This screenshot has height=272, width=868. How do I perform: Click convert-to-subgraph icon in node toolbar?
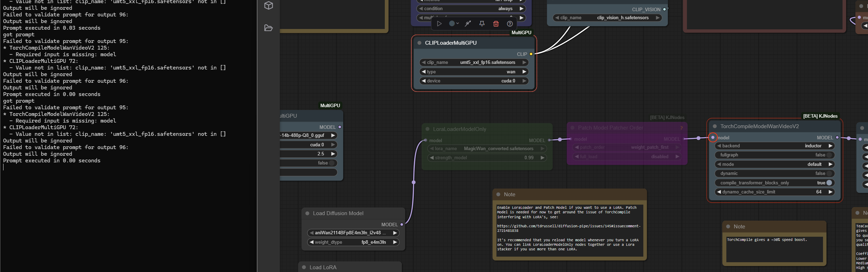click(468, 24)
